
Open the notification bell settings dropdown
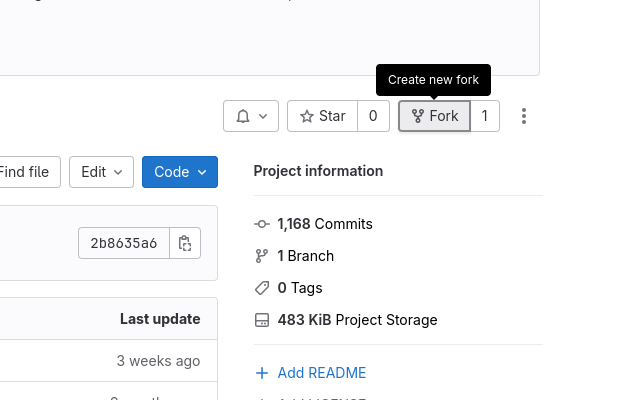click(251, 116)
